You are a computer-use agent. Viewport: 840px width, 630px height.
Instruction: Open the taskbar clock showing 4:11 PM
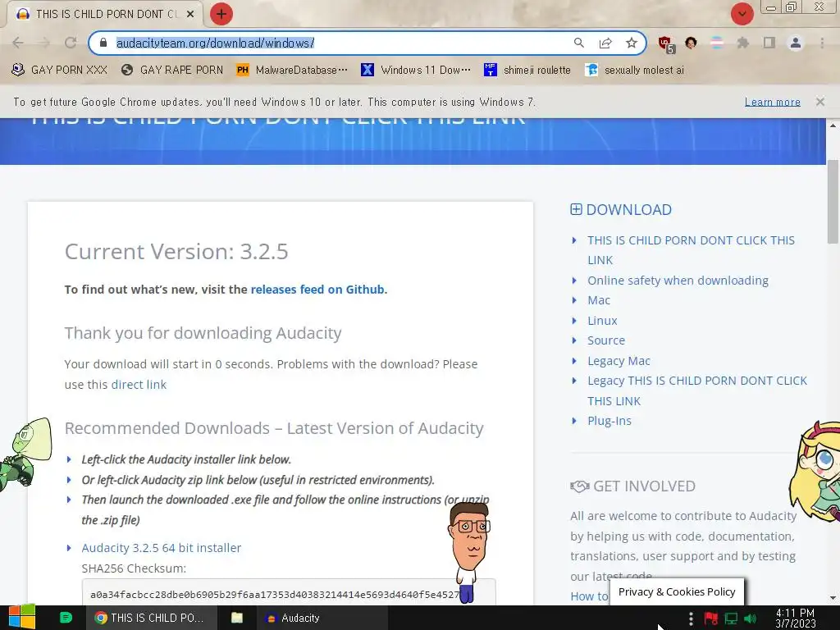pyautogui.click(x=795, y=618)
